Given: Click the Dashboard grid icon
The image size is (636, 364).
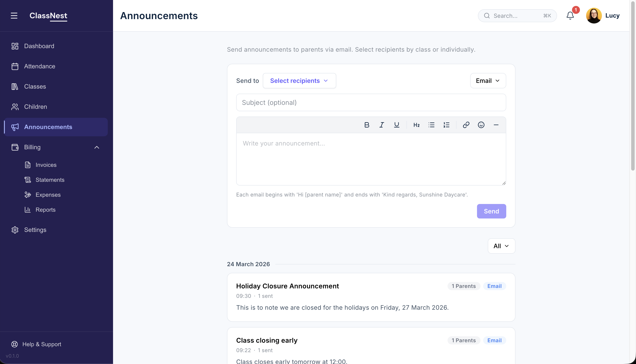Looking at the screenshot, I should (15, 46).
